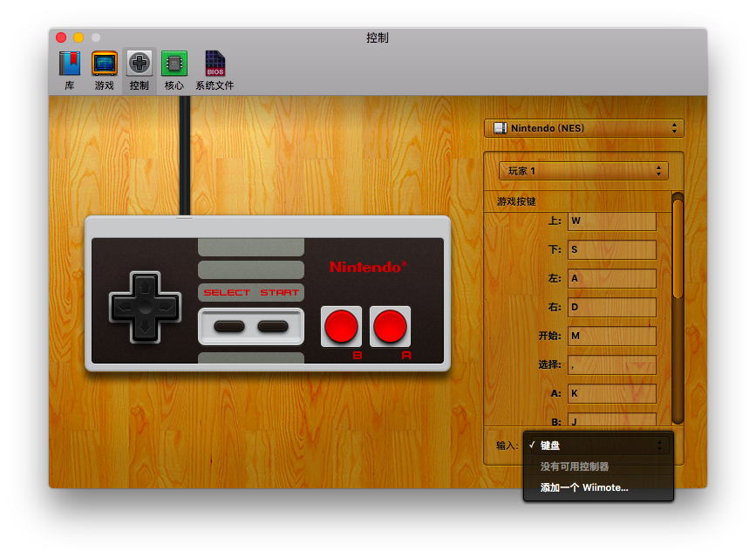
Task: Click the B button binding field
Action: pos(612,419)
